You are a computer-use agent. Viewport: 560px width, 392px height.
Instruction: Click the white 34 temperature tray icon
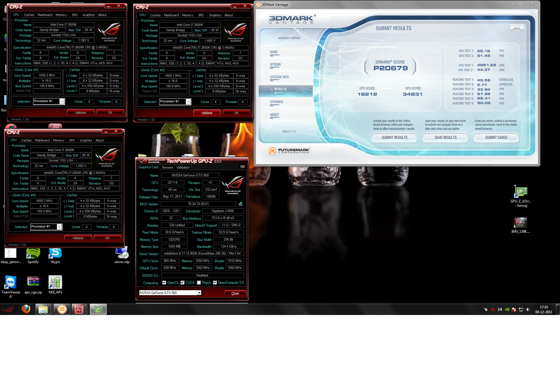tap(500, 309)
